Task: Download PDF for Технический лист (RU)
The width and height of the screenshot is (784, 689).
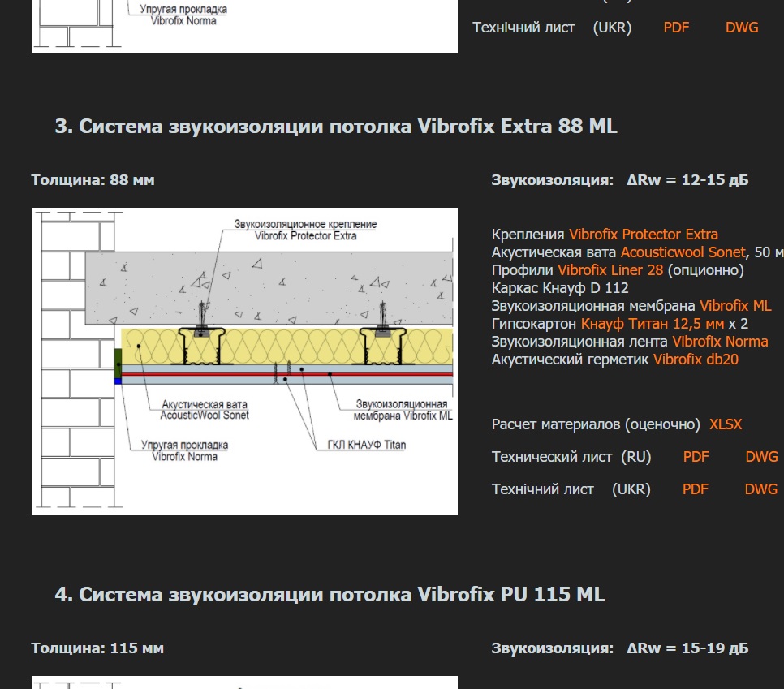Action: coord(696,457)
